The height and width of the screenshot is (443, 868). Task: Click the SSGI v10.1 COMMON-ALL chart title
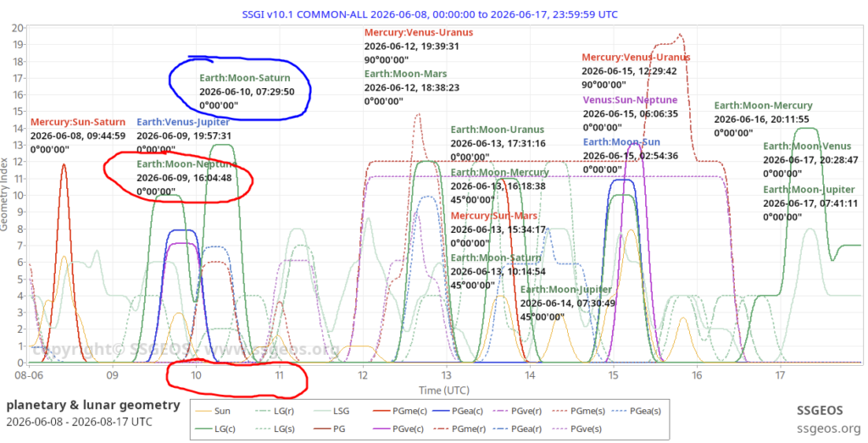point(429,14)
